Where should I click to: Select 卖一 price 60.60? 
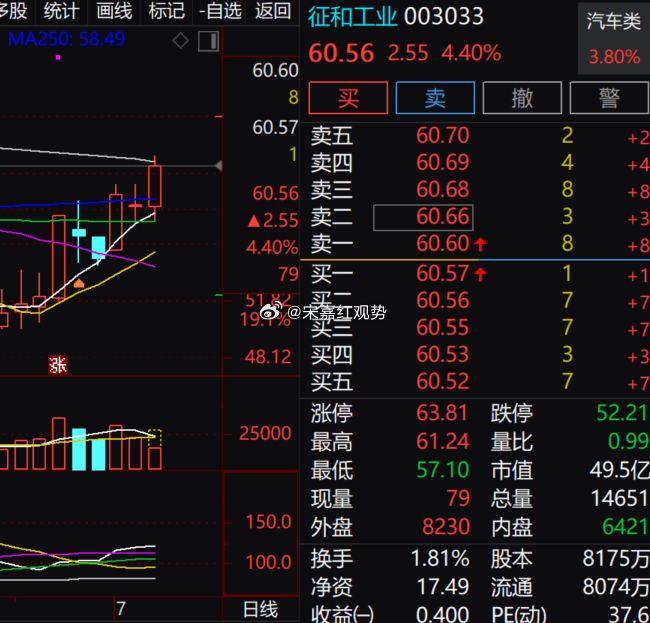click(x=442, y=244)
